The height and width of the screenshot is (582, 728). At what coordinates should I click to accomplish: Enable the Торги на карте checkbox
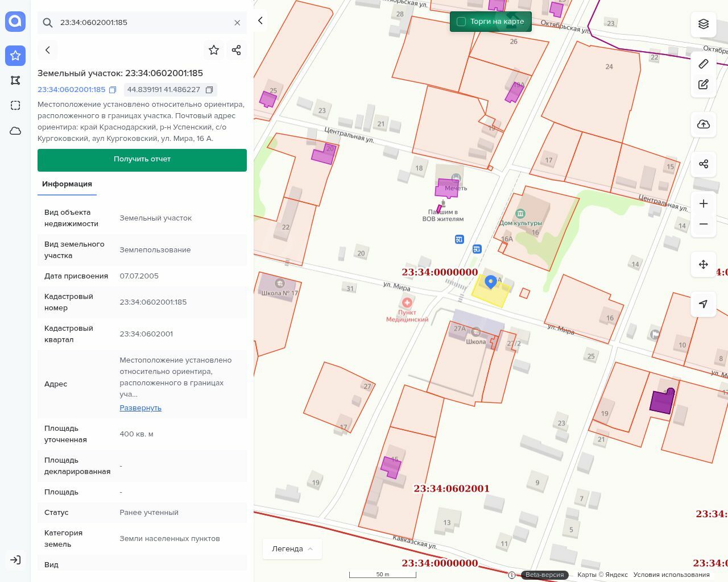461,22
